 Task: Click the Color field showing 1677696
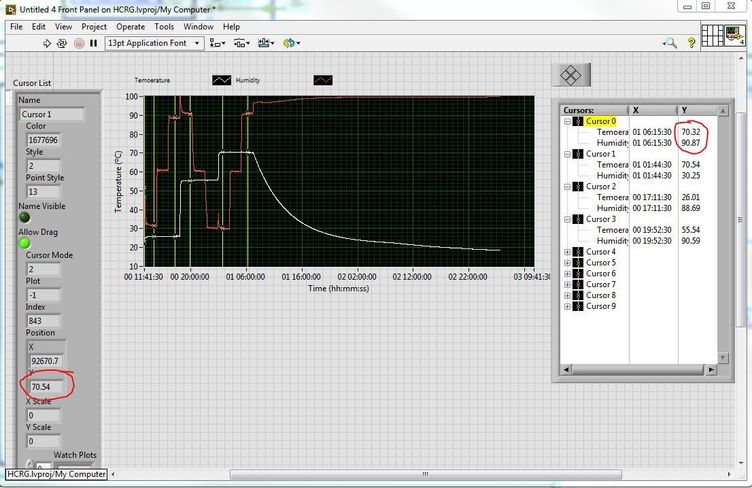pos(43,140)
